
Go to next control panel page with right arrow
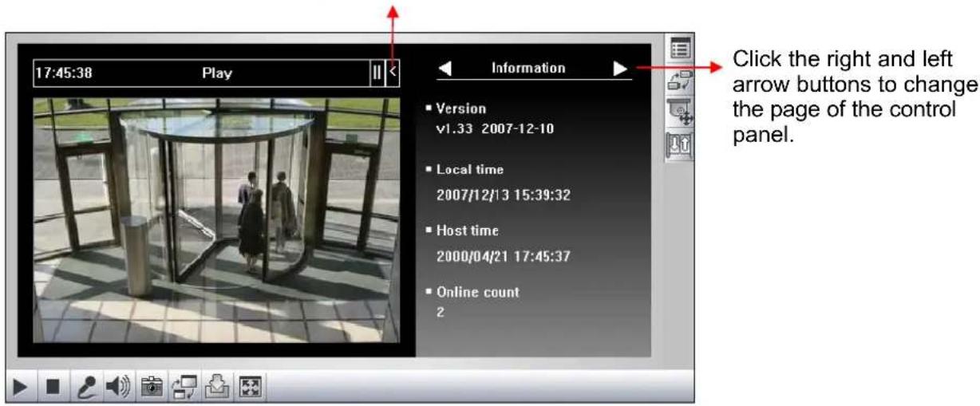click(x=620, y=69)
